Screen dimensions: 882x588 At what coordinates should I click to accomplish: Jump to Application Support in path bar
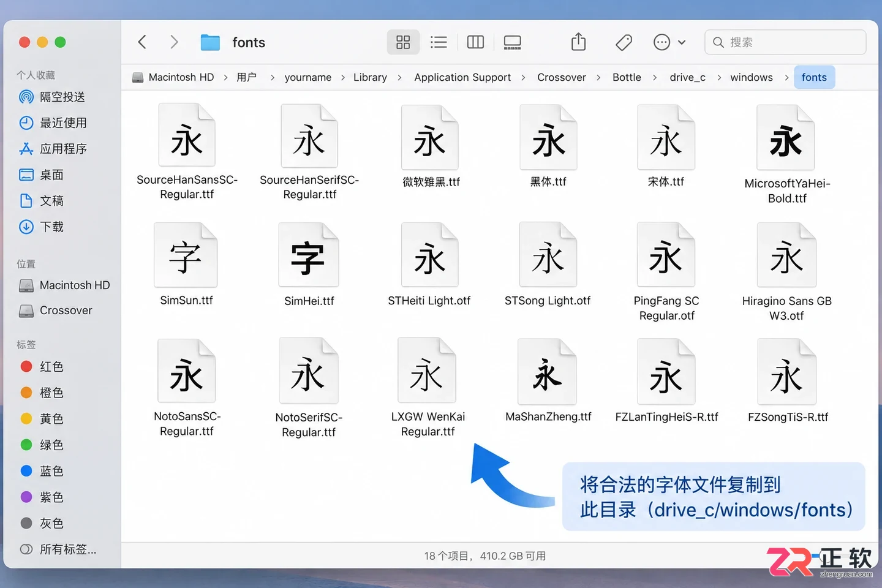pos(462,77)
